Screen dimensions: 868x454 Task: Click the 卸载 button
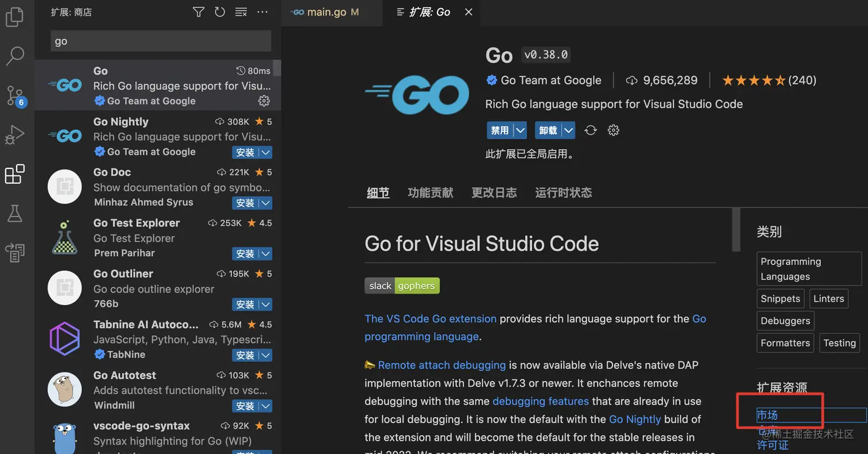pyautogui.click(x=548, y=130)
